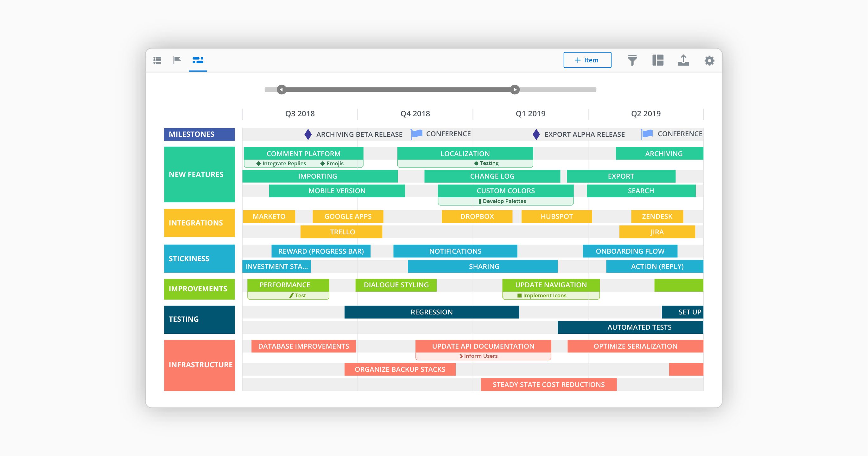Open the Comment Platform item bar

coord(303,153)
